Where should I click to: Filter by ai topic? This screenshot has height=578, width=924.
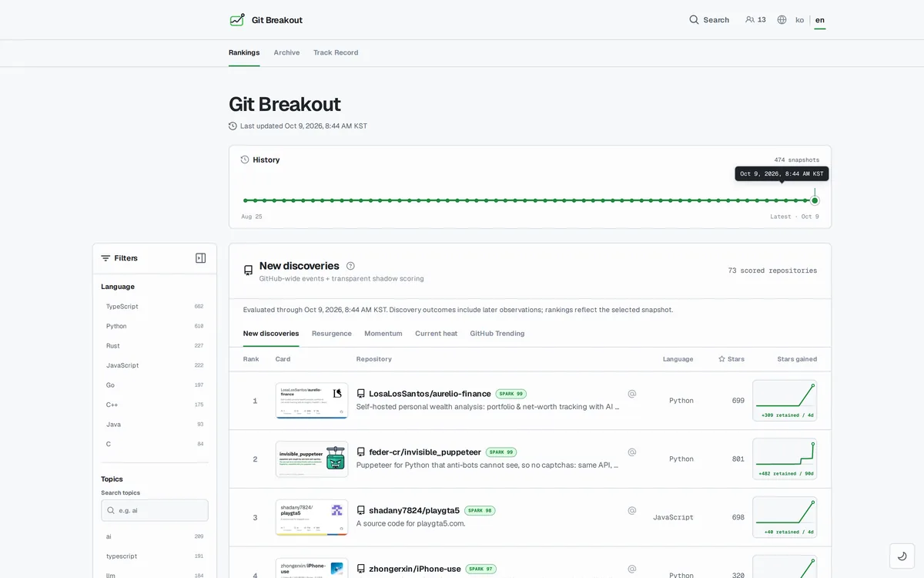pyautogui.click(x=155, y=536)
